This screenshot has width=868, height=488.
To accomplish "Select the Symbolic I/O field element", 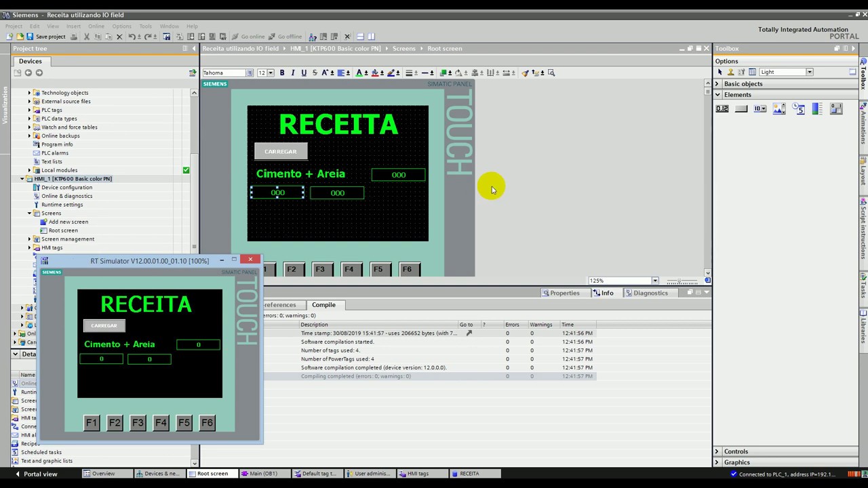I will tap(760, 108).
